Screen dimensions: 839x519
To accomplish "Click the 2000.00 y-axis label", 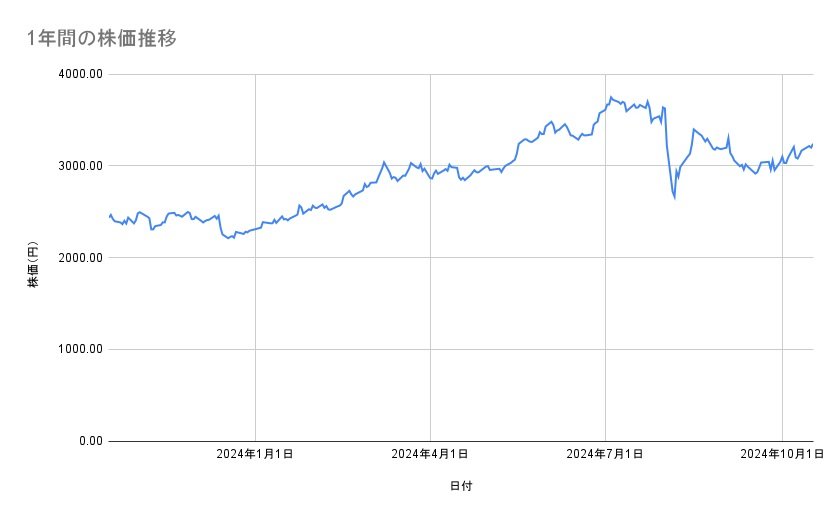I will 79,258.
